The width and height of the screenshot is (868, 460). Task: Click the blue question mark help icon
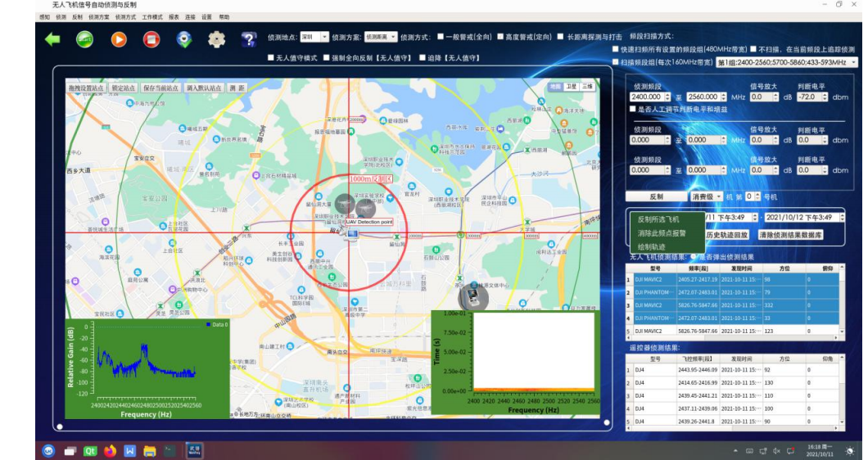tap(249, 39)
